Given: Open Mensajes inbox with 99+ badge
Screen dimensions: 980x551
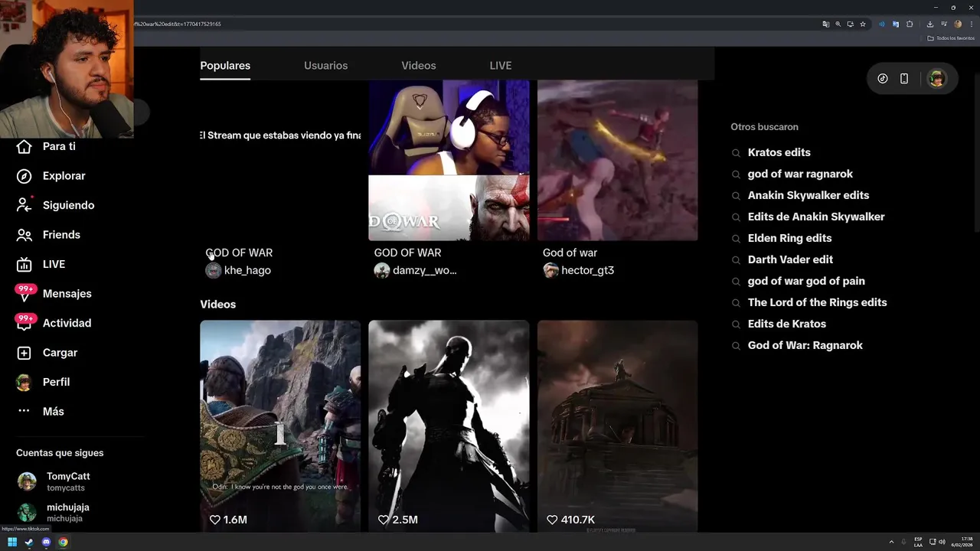Looking at the screenshot, I should click(54, 294).
